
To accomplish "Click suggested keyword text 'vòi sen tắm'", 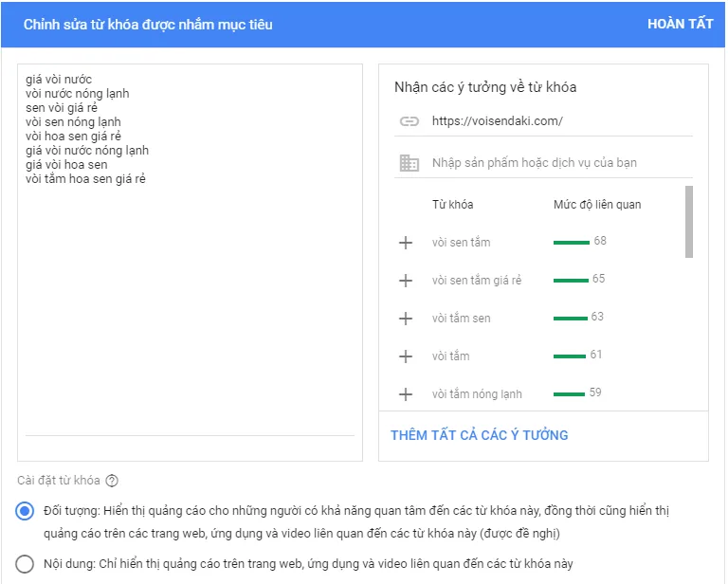I will point(461,243).
